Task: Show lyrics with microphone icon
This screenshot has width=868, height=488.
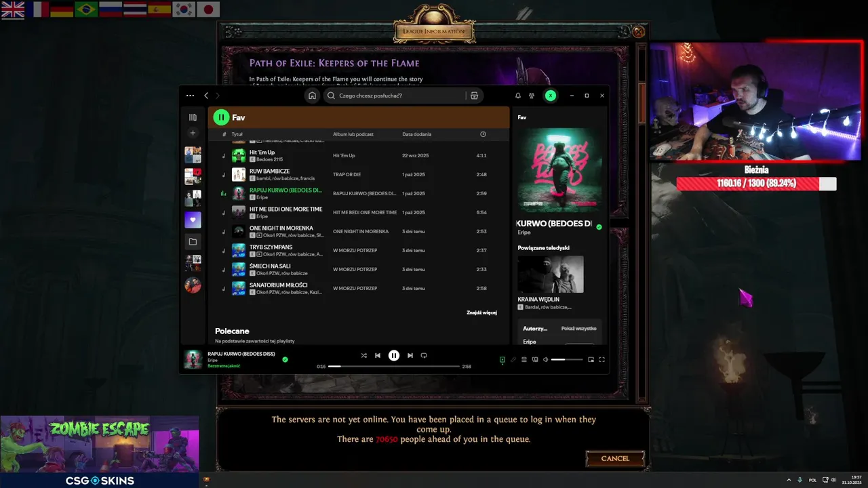Action: pyautogui.click(x=513, y=360)
